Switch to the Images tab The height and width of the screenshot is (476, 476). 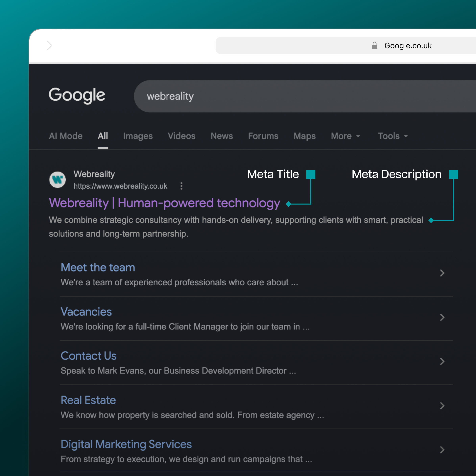pos(138,136)
